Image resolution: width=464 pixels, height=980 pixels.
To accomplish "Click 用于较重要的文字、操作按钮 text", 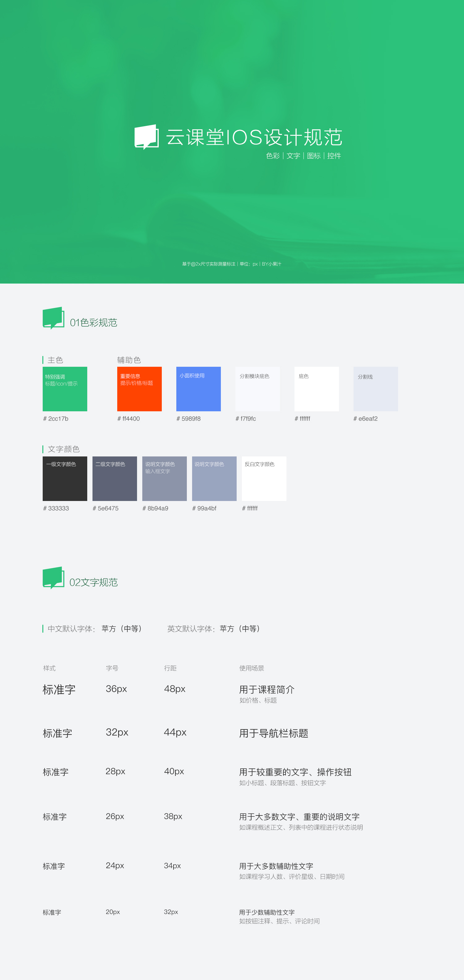I will 295,772.
